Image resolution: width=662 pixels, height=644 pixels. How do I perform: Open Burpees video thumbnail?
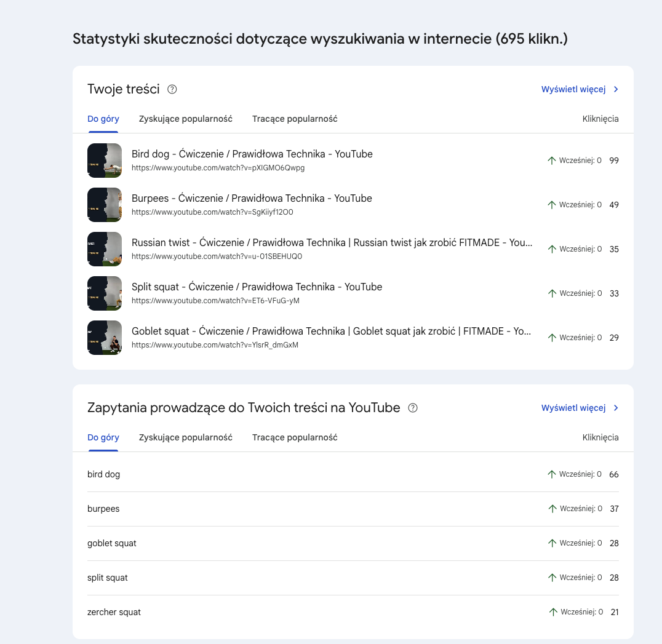[105, 205]
